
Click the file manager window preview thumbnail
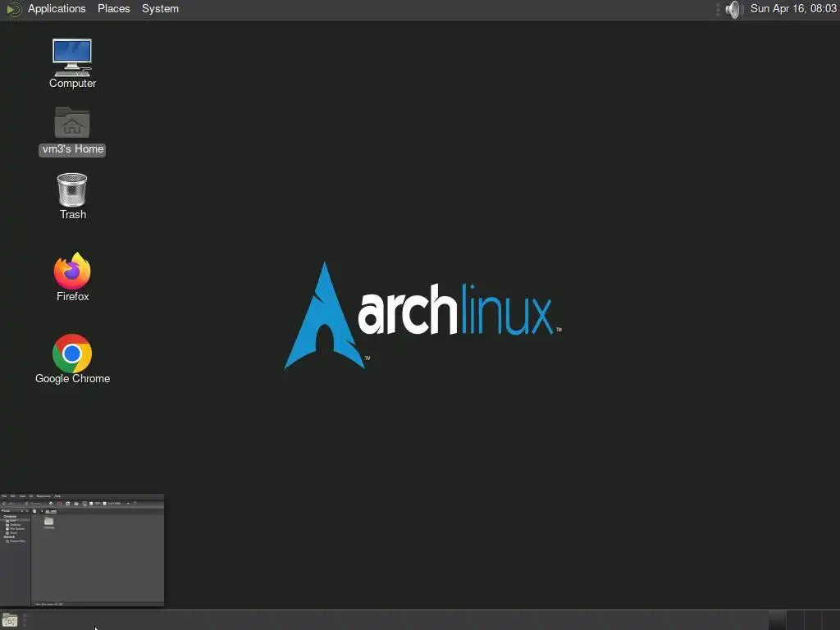pyautogui.click(x=82, y=550)
